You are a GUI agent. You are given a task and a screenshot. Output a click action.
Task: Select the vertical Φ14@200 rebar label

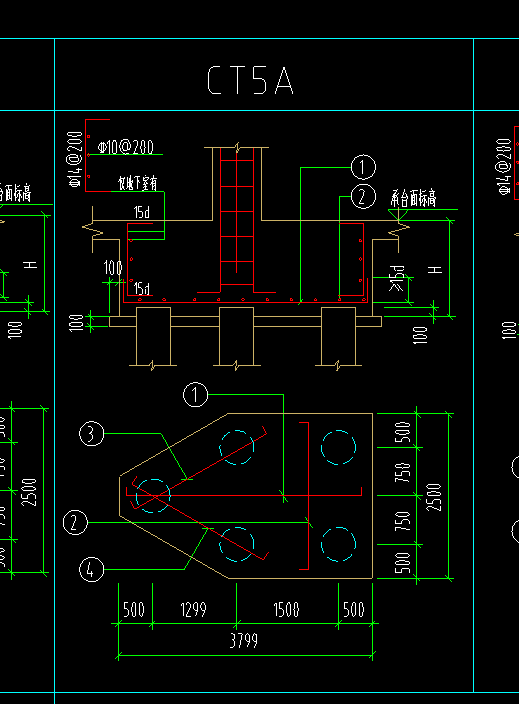tap(75, 159)
